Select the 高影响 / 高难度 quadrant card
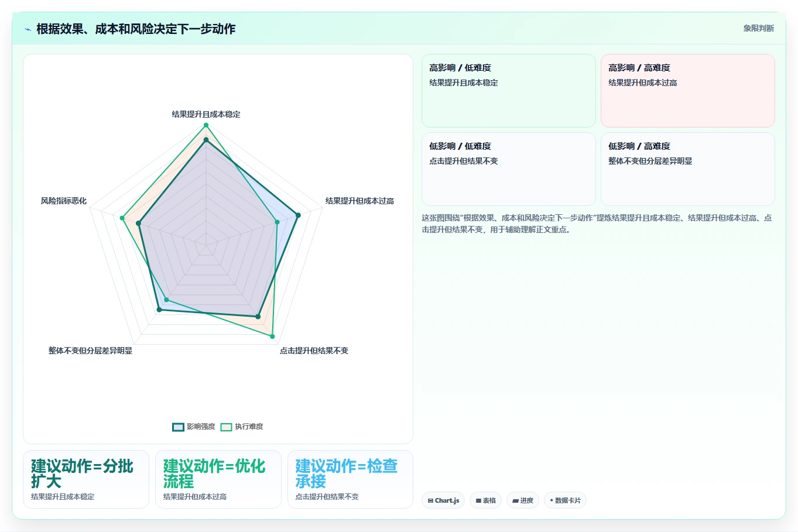This screenshot has height=532, width=798. click(x=688, y=91)
